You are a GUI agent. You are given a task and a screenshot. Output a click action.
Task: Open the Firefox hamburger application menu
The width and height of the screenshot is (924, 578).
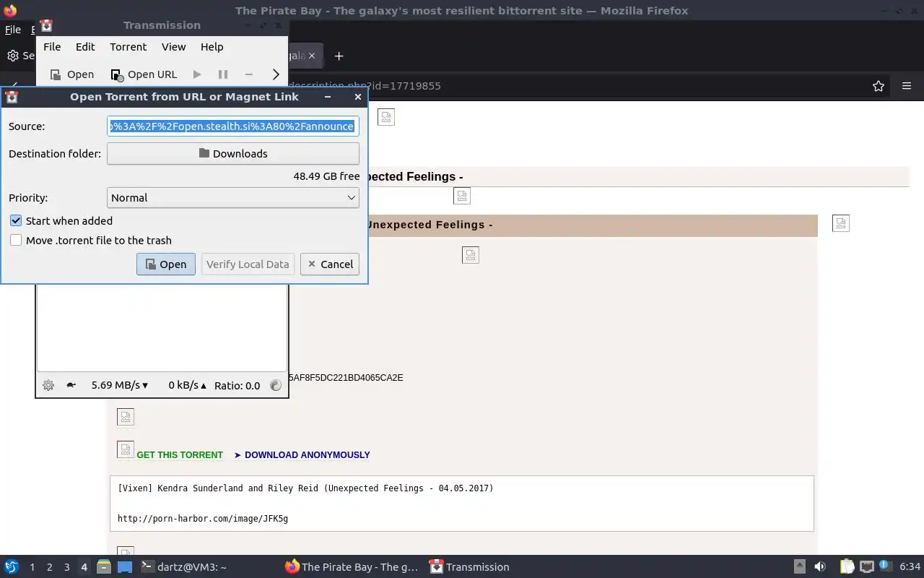pos(907,86)
